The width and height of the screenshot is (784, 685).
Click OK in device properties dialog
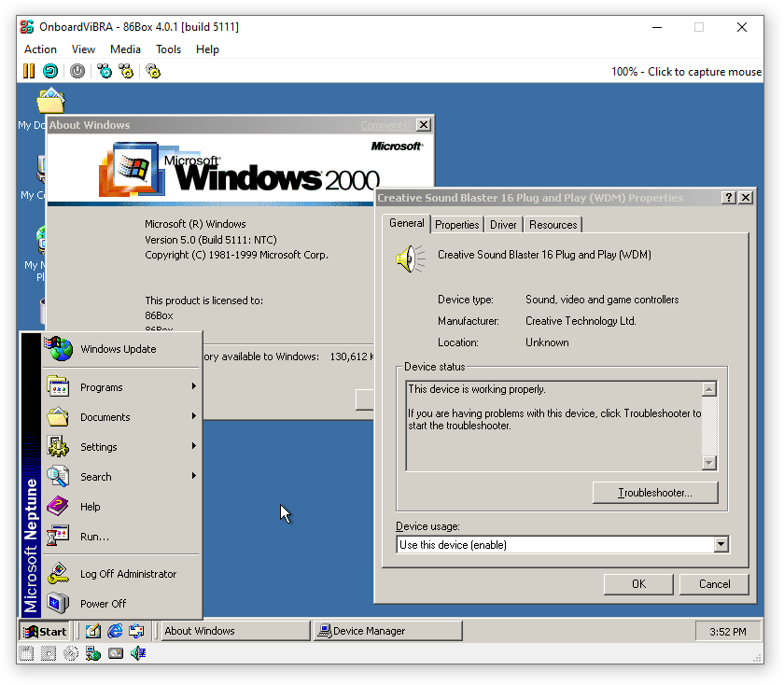pyautogui.click(x=638, y=584)
